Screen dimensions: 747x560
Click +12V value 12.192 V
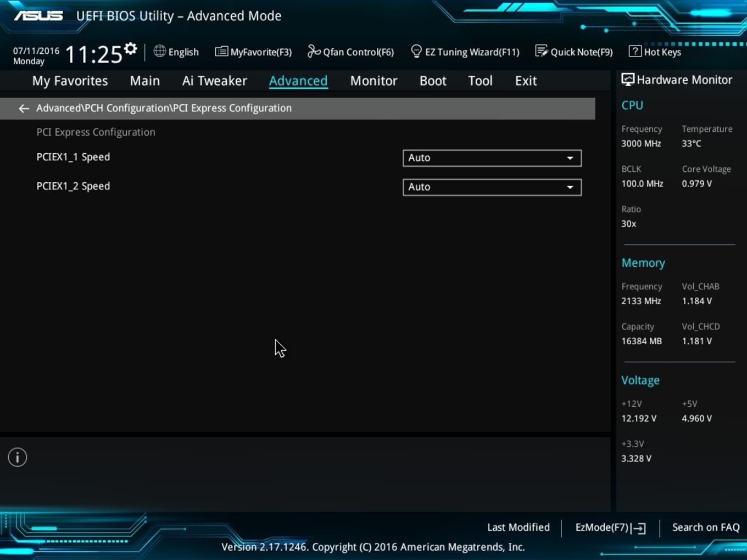[x=639, y=419]
